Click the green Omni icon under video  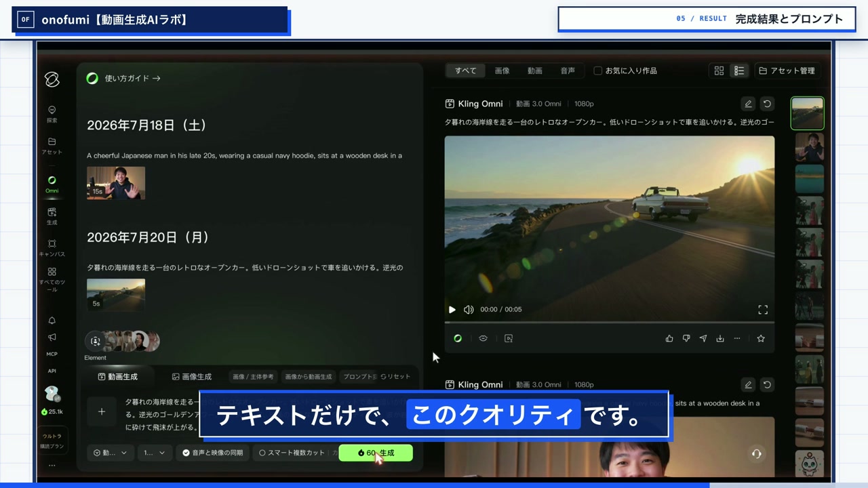[x=458, y=338]
